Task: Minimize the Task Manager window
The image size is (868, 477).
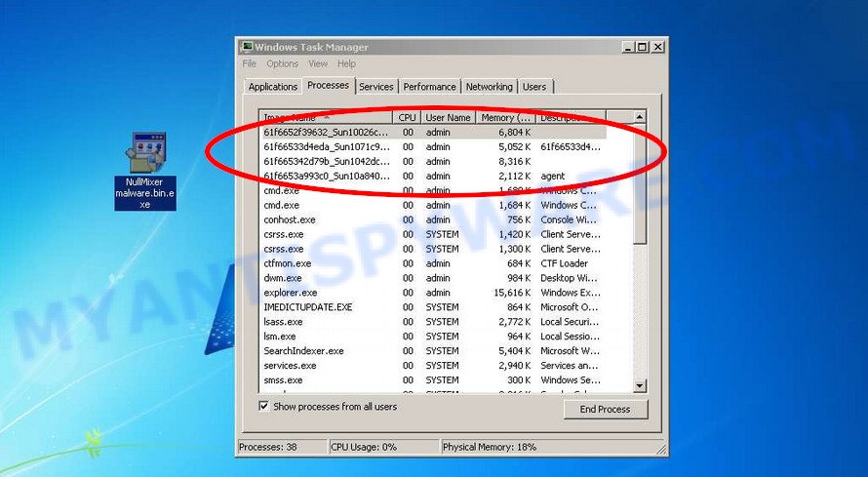Action: [x=628, y=47]
